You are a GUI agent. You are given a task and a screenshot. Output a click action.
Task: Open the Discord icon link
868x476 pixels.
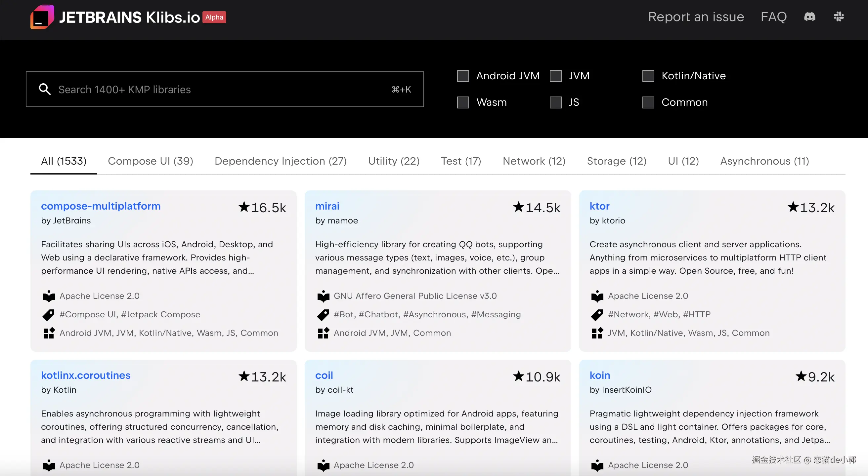pyautogui.click(x=810, y=17)
